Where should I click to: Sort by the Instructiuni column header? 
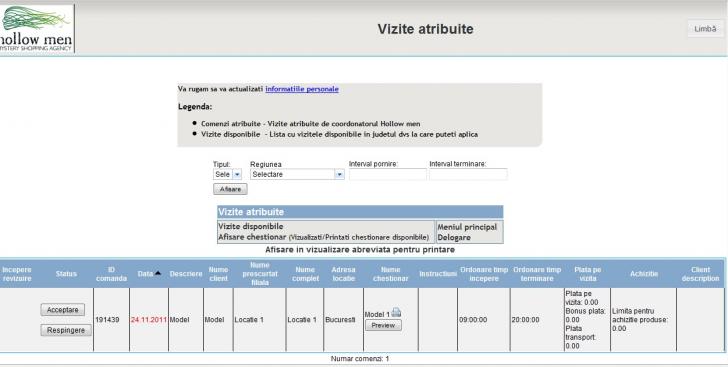click(438, 274)
